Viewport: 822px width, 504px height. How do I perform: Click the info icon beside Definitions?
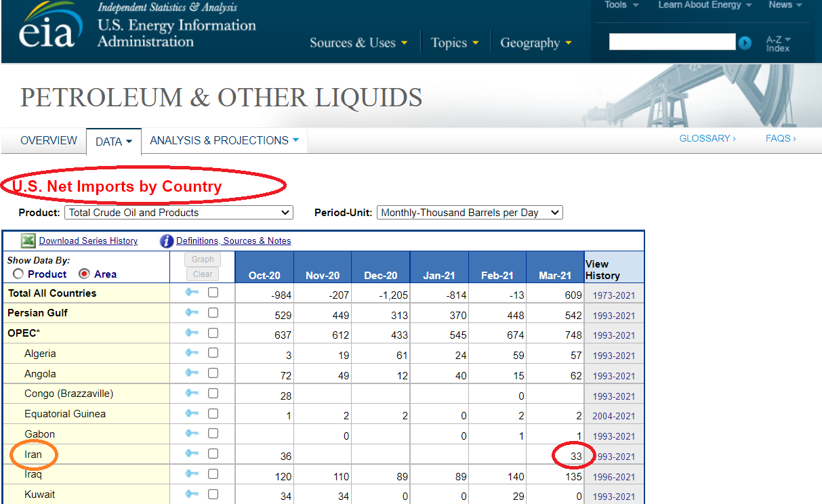coord(167,240)
